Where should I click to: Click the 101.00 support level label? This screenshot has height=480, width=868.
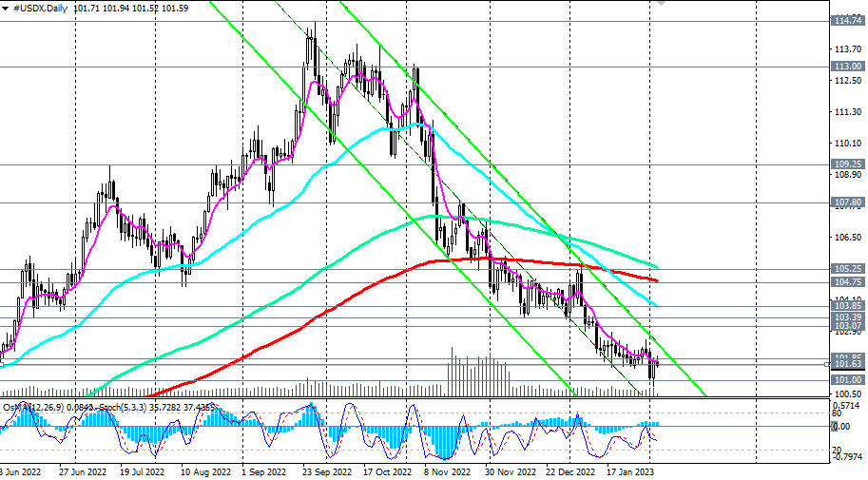point(847,380)
